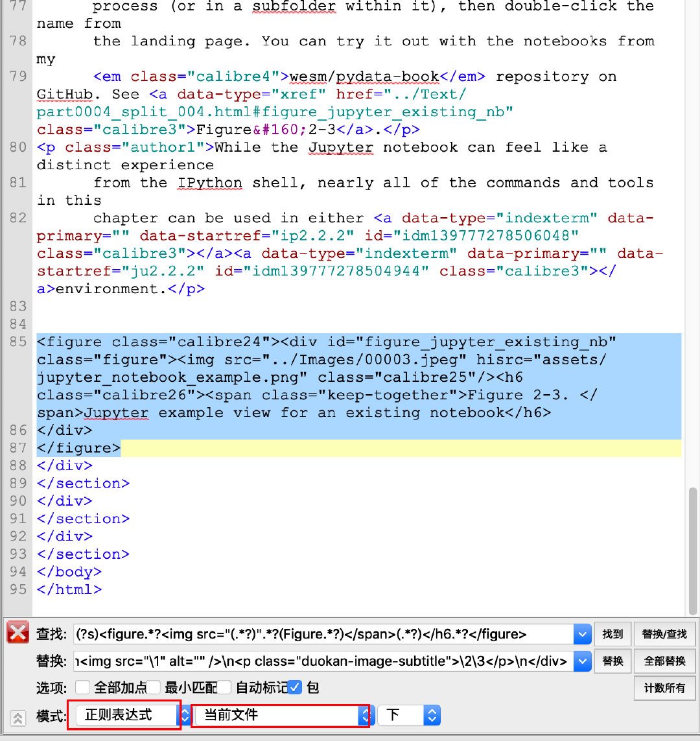Click the 找到 (Find) button
Image resolution: width=700 pixels, height=741 pixels.
[612, 634]
